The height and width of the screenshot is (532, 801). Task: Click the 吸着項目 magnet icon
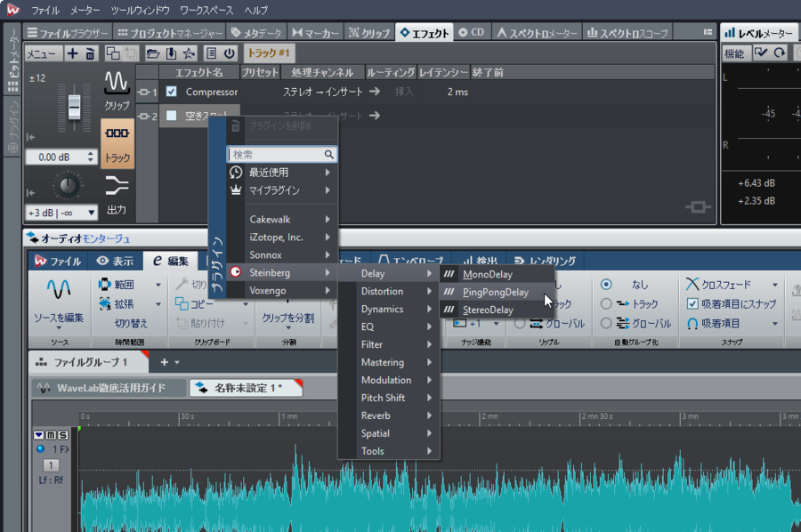pyautogui.click(x=692, y=323)
